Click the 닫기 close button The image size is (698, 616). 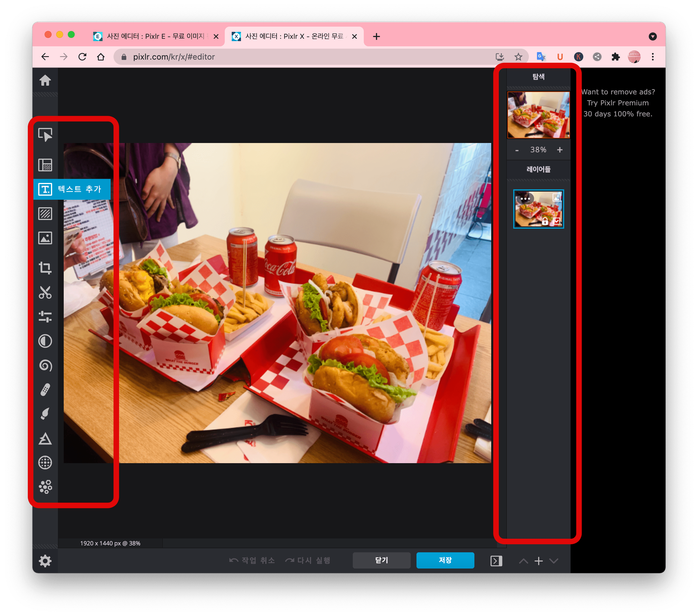(381, 560)
